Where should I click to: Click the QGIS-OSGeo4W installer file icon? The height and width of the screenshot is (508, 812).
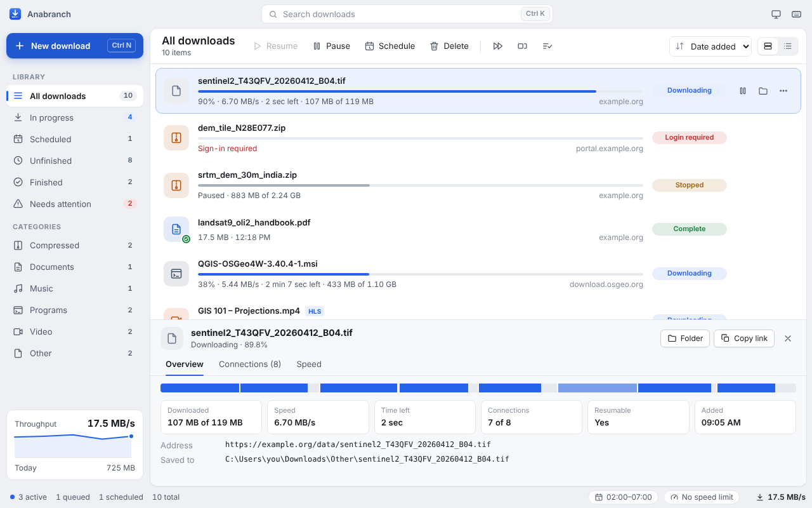click(176, 274)
